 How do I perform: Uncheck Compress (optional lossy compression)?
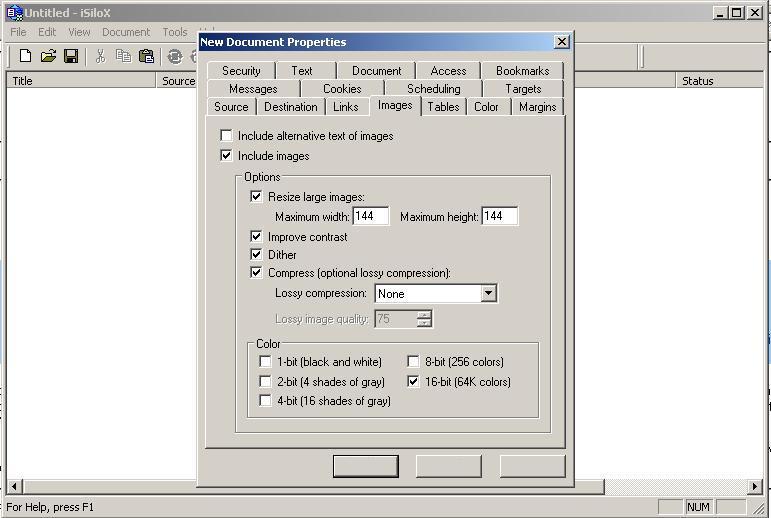[x=256, y=272]
